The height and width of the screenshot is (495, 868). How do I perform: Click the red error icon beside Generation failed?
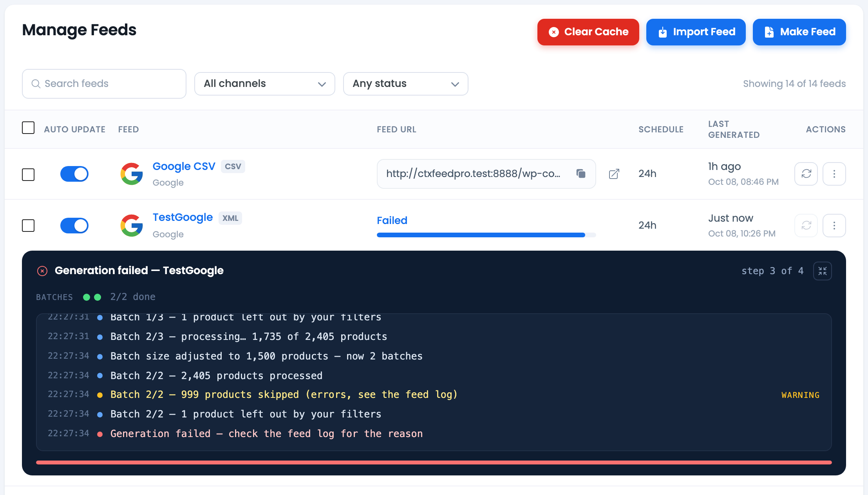(x=42, y=271)
